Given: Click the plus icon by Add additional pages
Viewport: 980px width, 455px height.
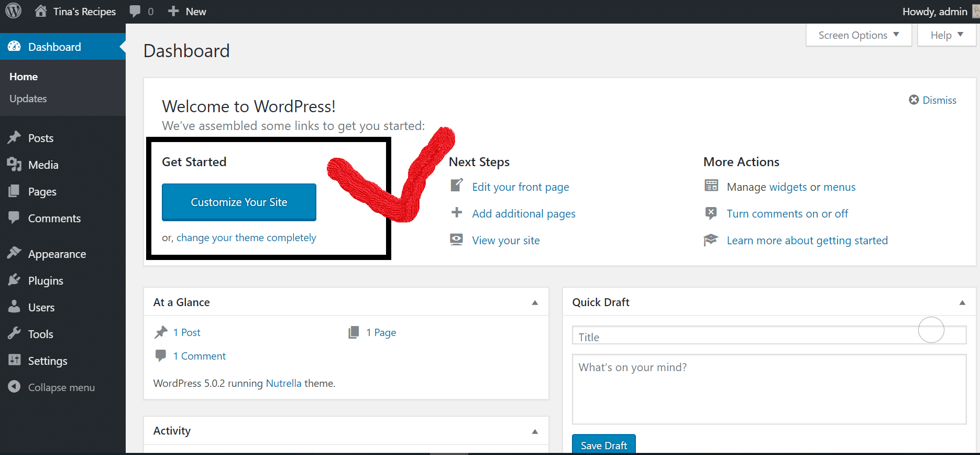Looking at the screenshot, I should coord(457,212).
